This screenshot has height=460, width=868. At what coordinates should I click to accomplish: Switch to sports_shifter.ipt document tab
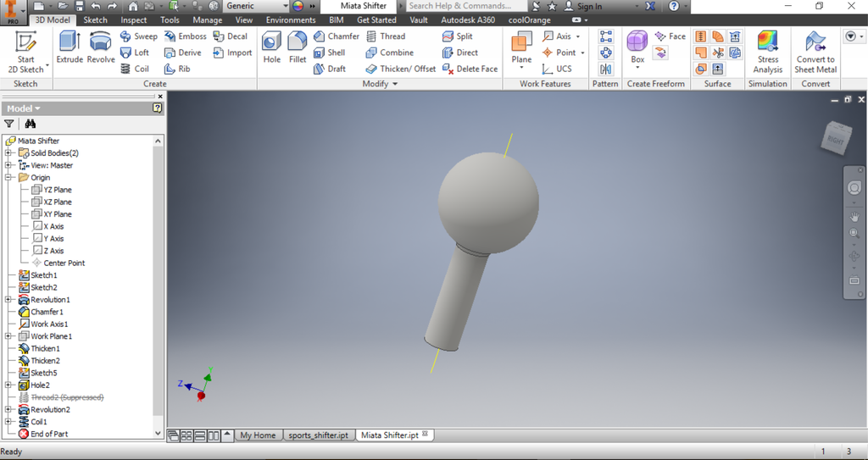318,435
